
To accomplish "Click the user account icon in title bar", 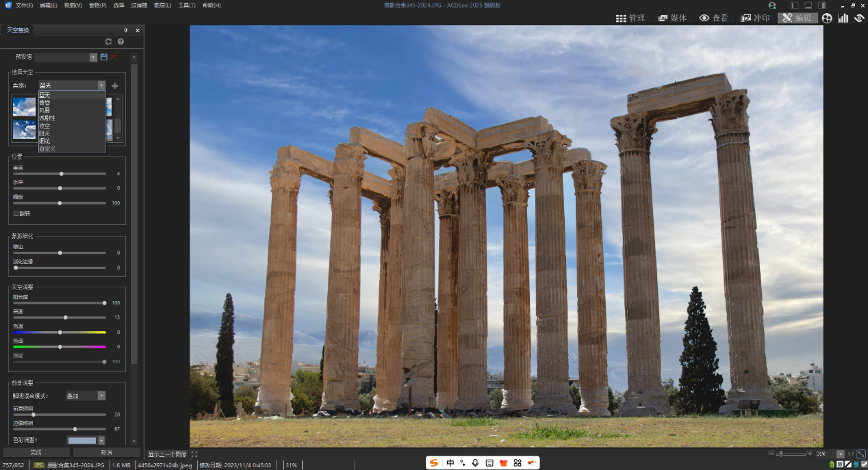I will coord(772,5).
